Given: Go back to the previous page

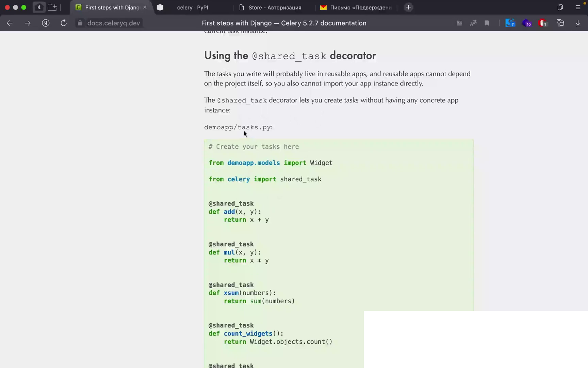Looking at the screenshot, I should (x=10, y=23).
